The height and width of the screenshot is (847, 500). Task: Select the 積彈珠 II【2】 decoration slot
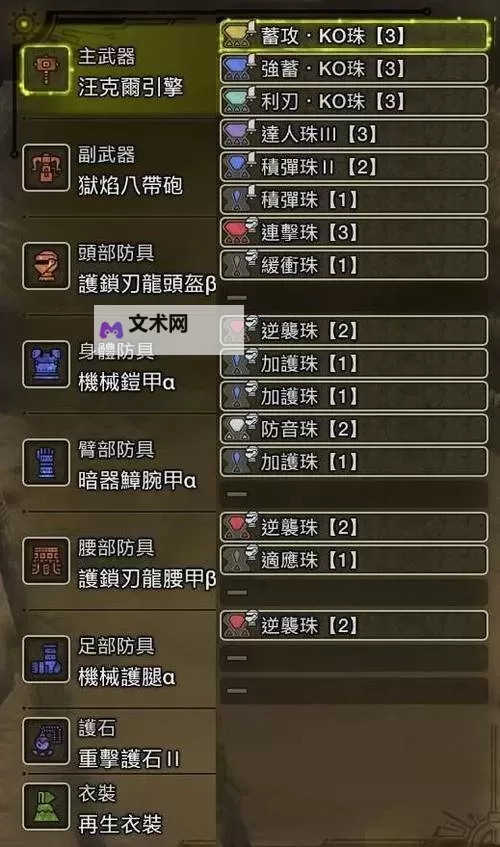[354, 167]
